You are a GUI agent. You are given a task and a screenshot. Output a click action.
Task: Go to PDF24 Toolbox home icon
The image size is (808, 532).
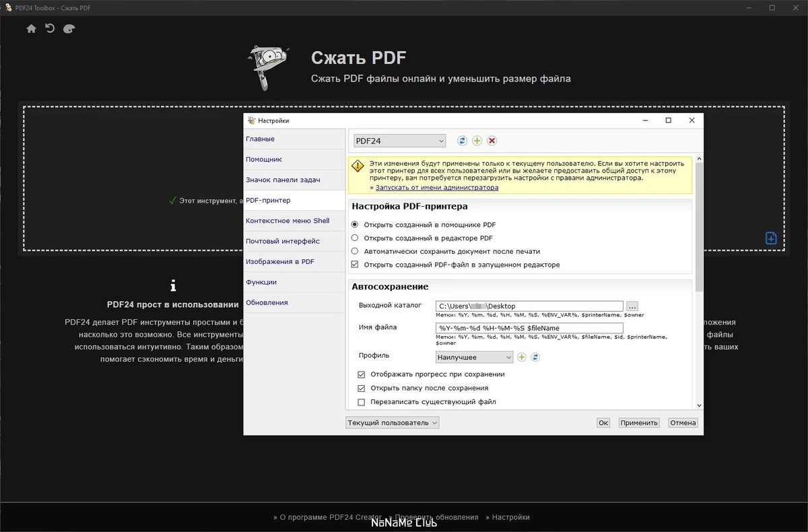pos(31,29)
